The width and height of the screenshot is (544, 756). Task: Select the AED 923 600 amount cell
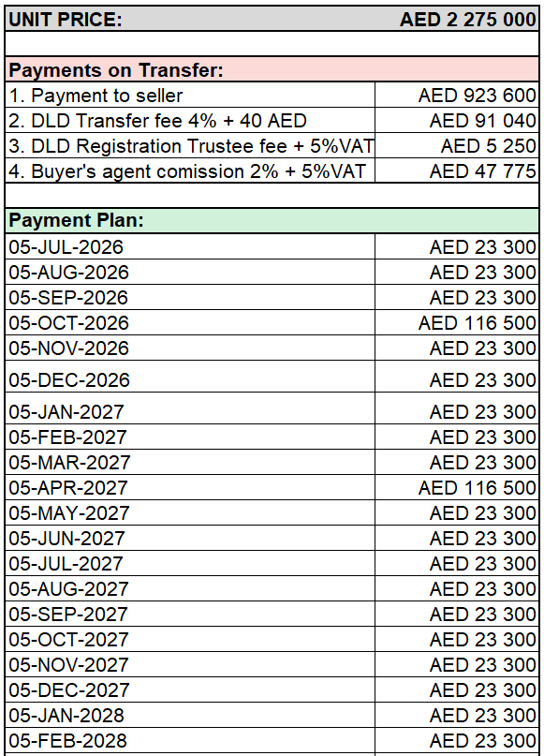[x=457, y=96]
